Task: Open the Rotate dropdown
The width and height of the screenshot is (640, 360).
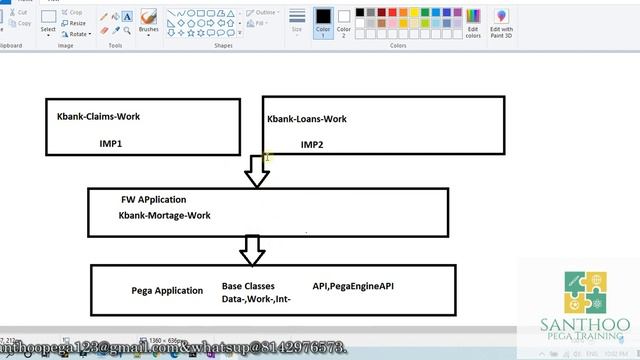Action: [x=77, y=34]
